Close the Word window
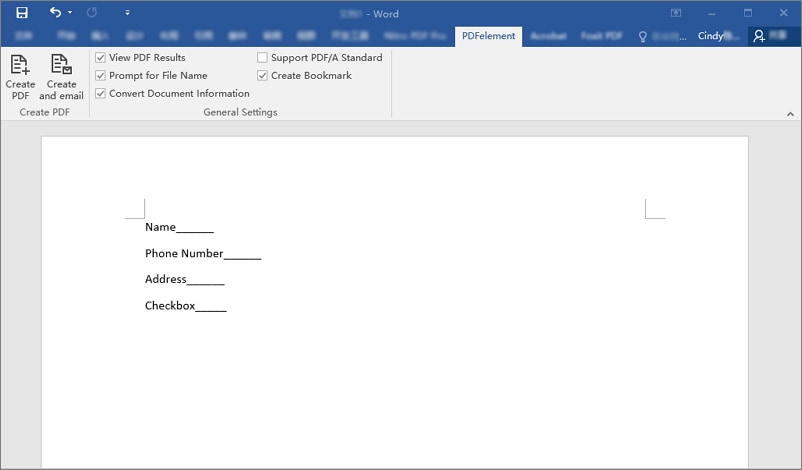Screen dimensions: 802x470 784,13
